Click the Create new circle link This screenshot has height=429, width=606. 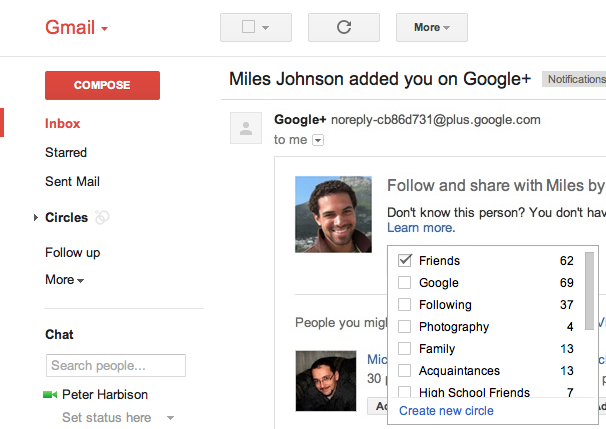tap(446, 410)
